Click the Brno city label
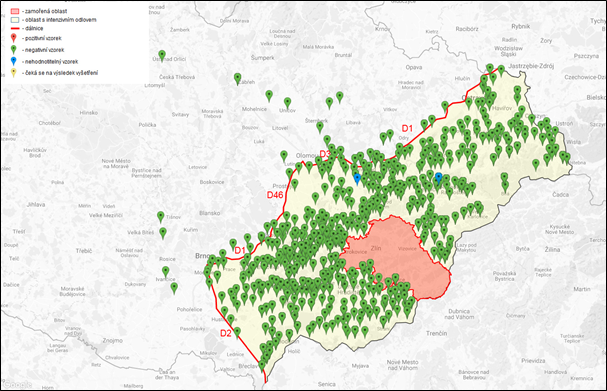 pos(202,256)
